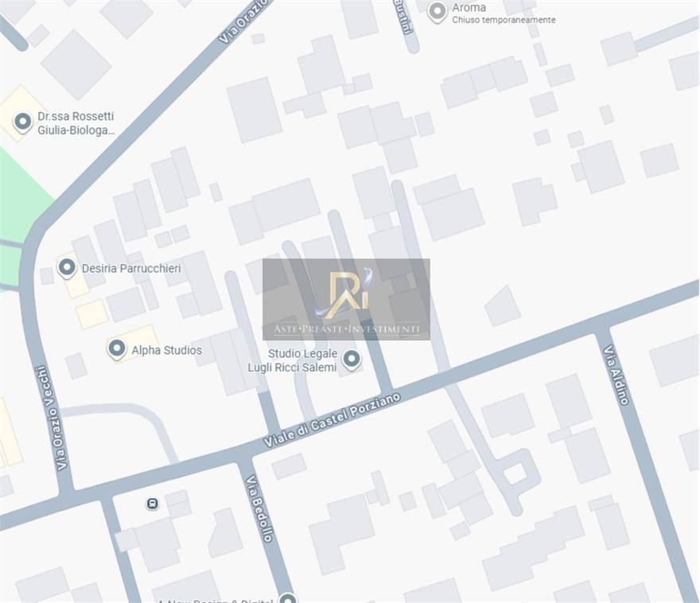Click the Via Aldino street label
The image size is (700, 603).
[616, 375]
